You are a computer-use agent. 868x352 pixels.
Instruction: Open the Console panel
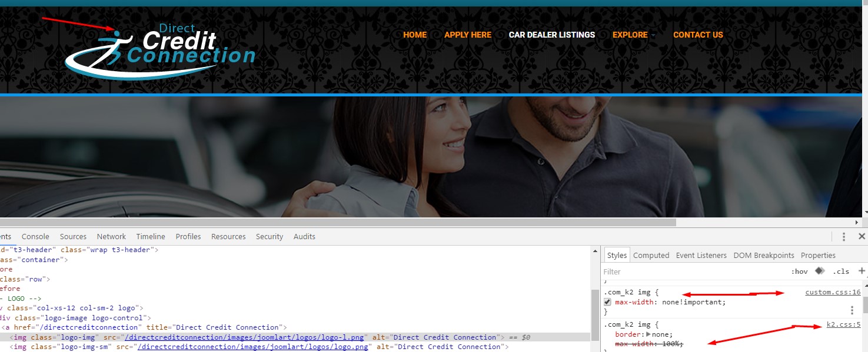[x=35, y=236]
